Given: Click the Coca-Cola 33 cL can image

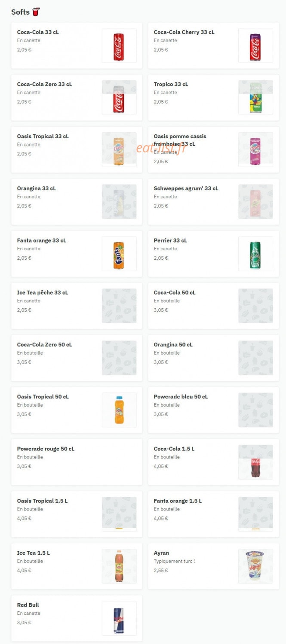Looking at the screenshot, I should point(119,46).
